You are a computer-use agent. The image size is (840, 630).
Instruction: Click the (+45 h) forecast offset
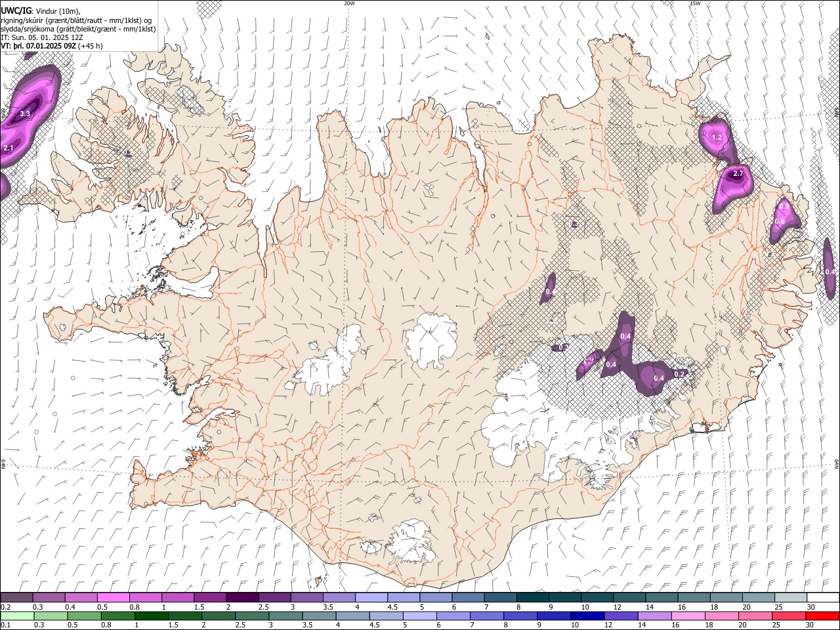tap(91, 46)
